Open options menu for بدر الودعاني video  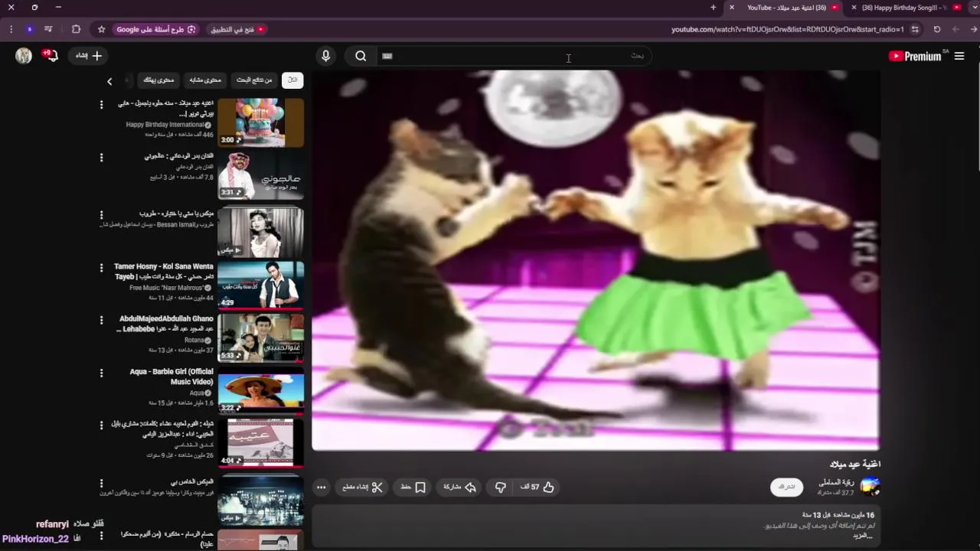(x=101, y=158)
